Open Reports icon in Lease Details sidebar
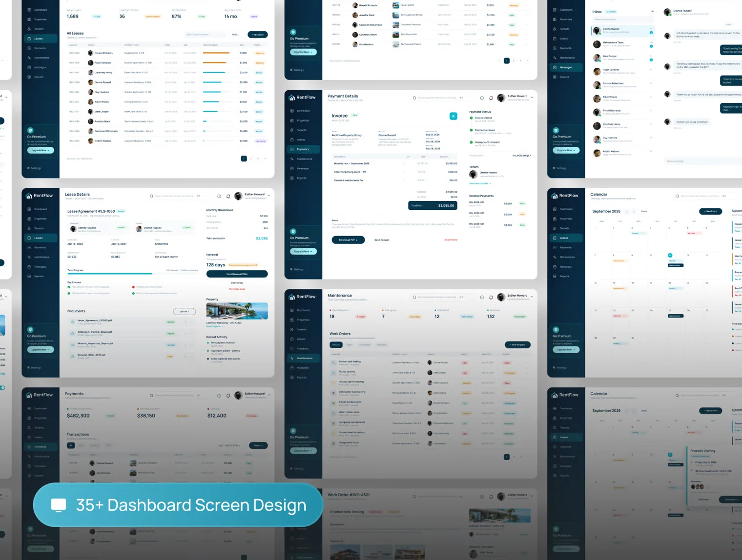 [29, 276]
